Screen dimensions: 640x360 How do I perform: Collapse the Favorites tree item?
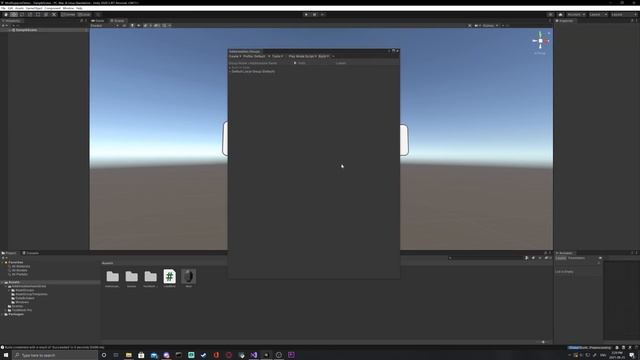[3, 262]
